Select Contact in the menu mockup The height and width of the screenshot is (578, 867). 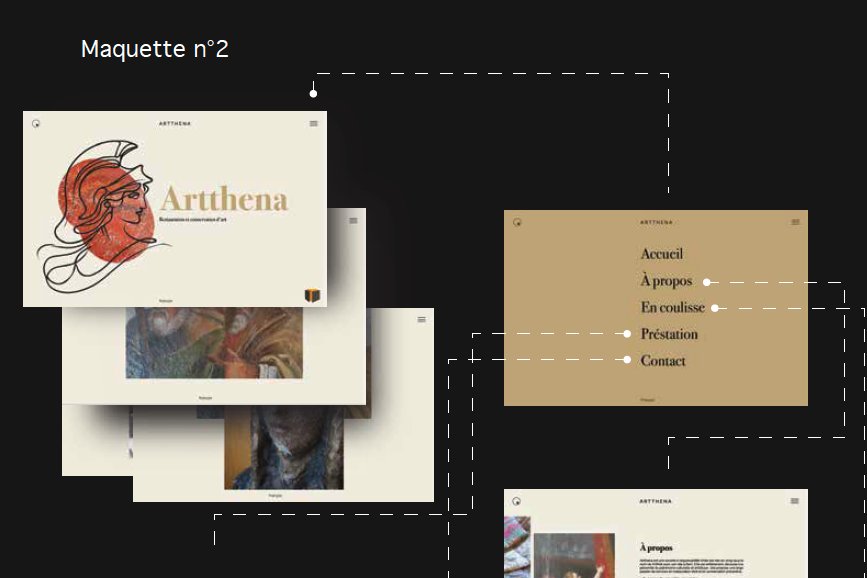click(x=663, y=361)
